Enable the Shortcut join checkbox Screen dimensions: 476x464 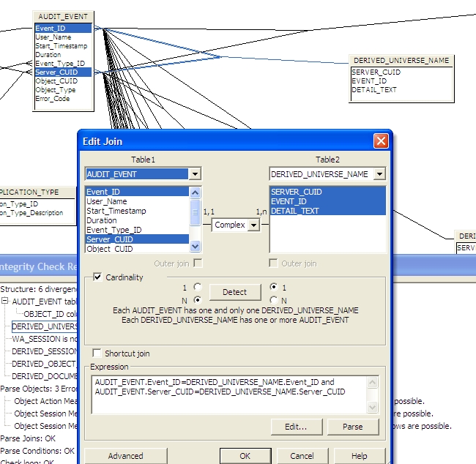[x=97, y=353]
